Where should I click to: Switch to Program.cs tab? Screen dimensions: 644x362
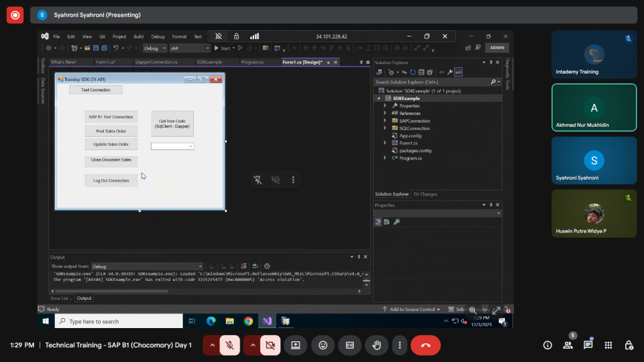[252, 62]
